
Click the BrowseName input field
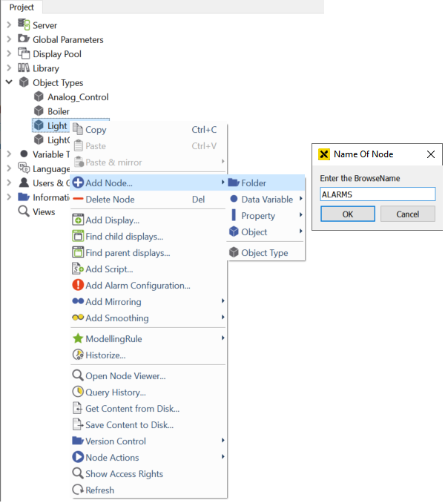click(x=378, y=194)
